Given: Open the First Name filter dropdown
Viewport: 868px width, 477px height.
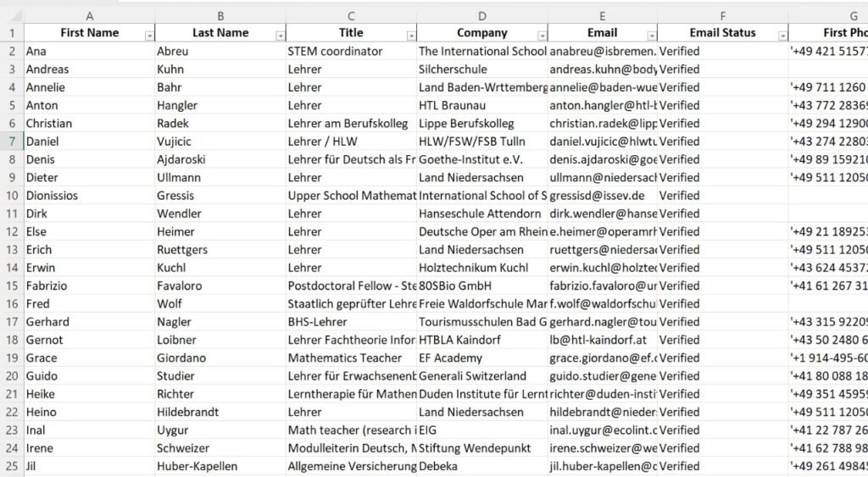Looking at the screenshot, I should click(x=149, y=35).
